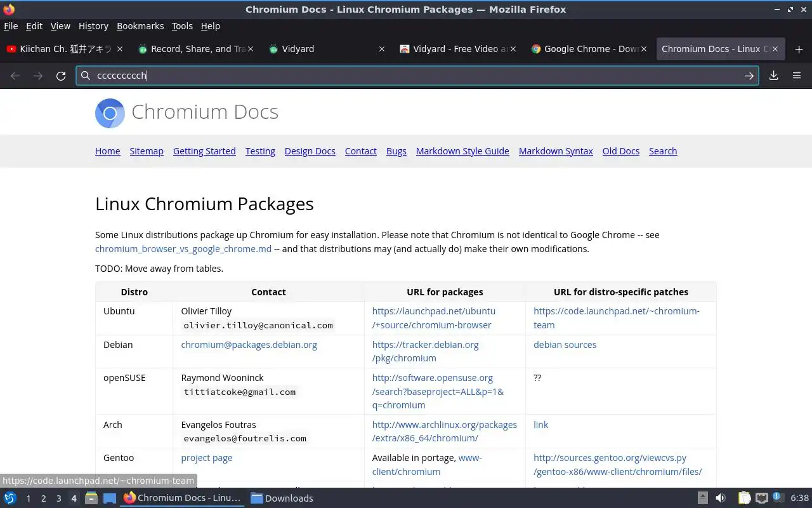Open the Old Docs link
Screen dimensions: 812x508
[x=621, y=151]
